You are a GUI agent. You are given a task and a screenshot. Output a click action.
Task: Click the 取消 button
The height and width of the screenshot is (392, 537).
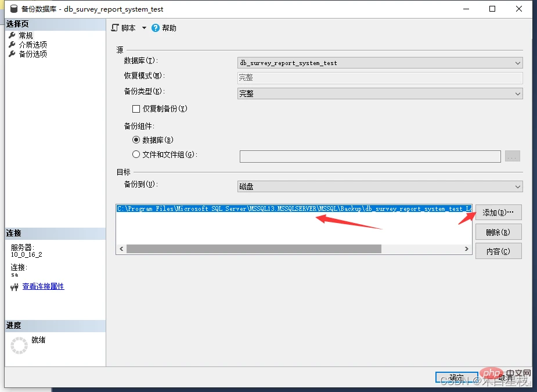click(506, 377)
